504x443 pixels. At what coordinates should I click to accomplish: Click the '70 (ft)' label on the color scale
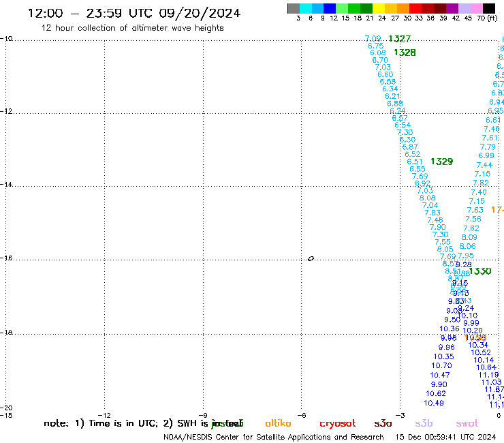[x=487, y=18]
